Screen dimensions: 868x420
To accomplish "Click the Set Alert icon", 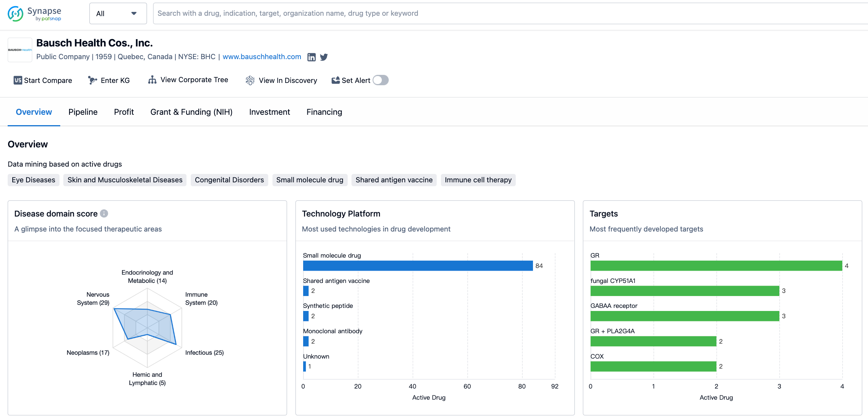I will [x=335, y=80].
